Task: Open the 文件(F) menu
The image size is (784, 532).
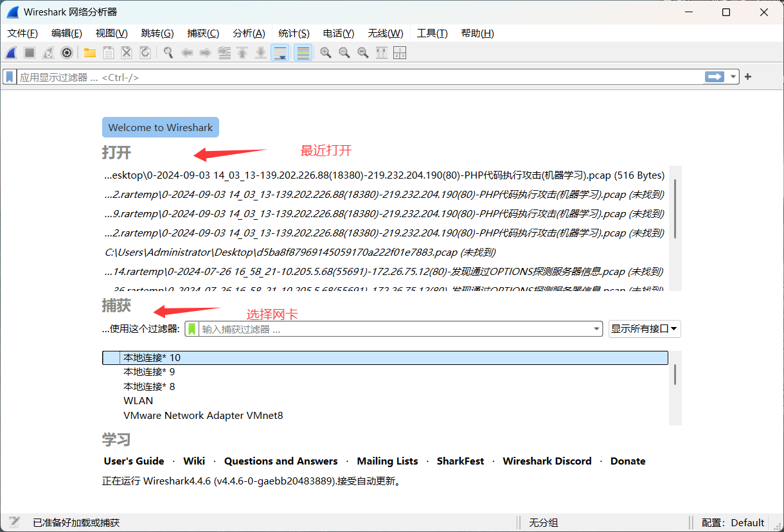Action: (22, 33)
